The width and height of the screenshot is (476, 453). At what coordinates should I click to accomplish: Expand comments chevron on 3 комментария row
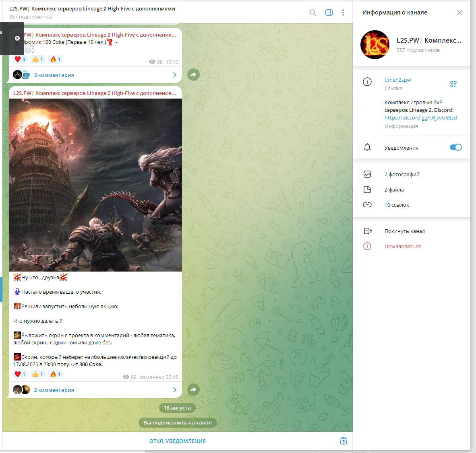(x=174, y=75)
